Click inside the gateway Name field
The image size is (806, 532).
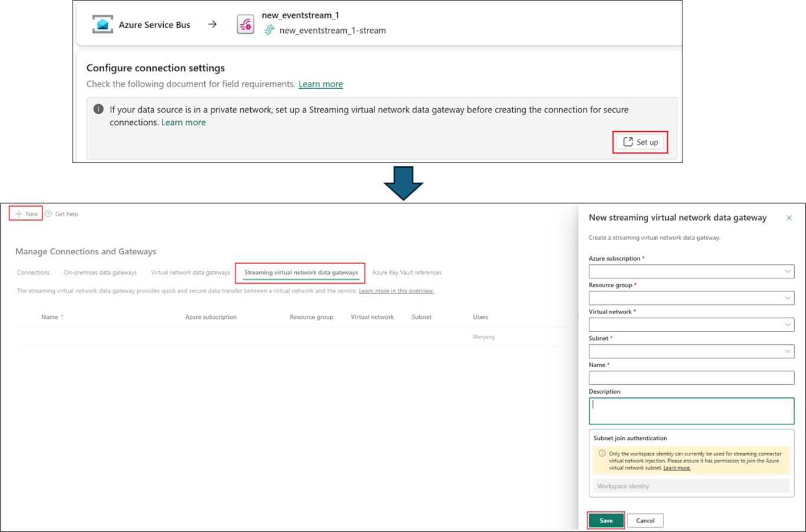(x=691, y=377)
